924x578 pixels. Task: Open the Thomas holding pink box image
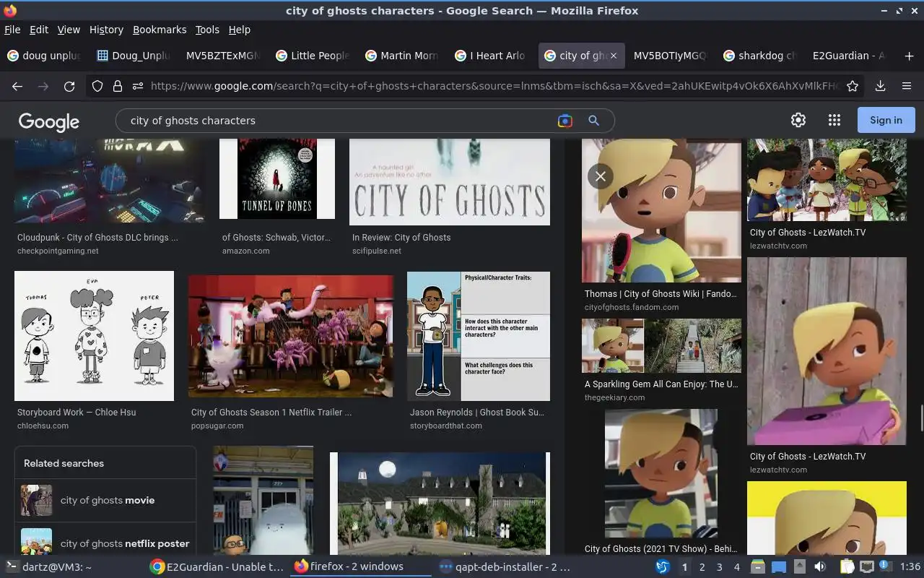point(827,351)
